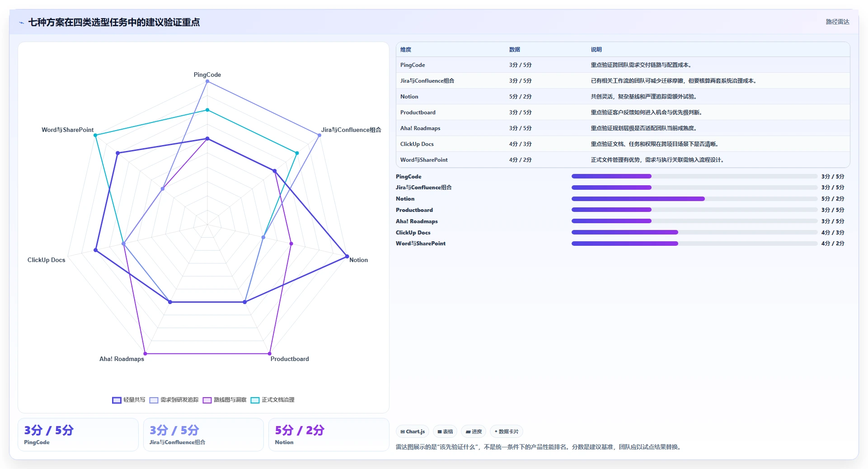Toggle the 路线图与洞察 legend dataset
868x469 pixels.
pyautogui.click(x=225, y=400)
